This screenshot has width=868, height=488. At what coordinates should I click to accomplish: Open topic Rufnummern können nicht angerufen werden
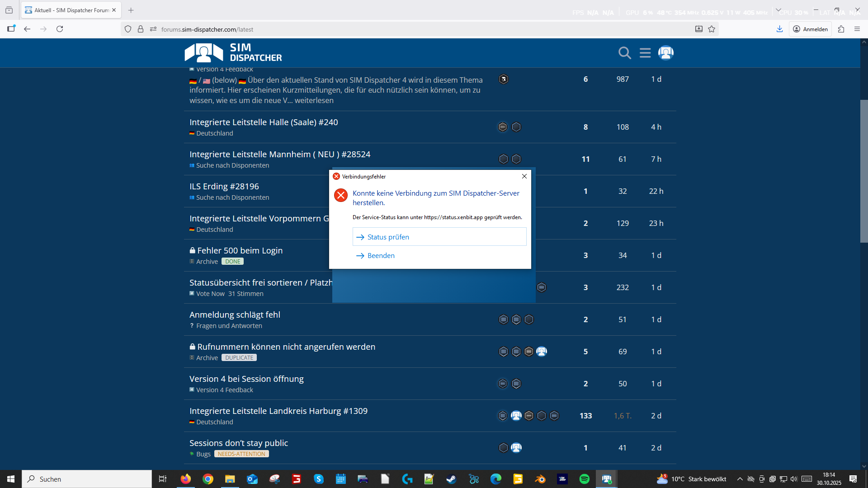click(x=286, y=347)
